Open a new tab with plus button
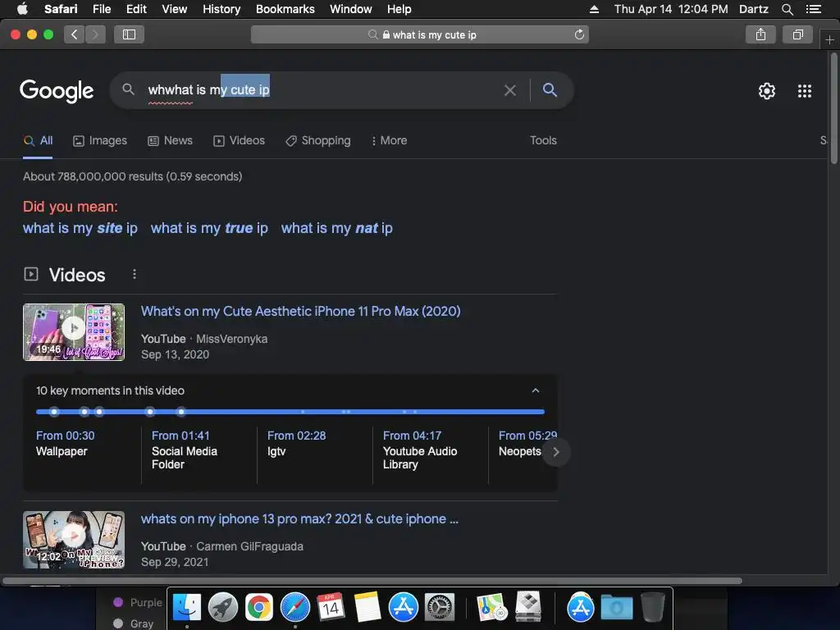The width and height of the screenshot is (840, 630). (829, 39)
